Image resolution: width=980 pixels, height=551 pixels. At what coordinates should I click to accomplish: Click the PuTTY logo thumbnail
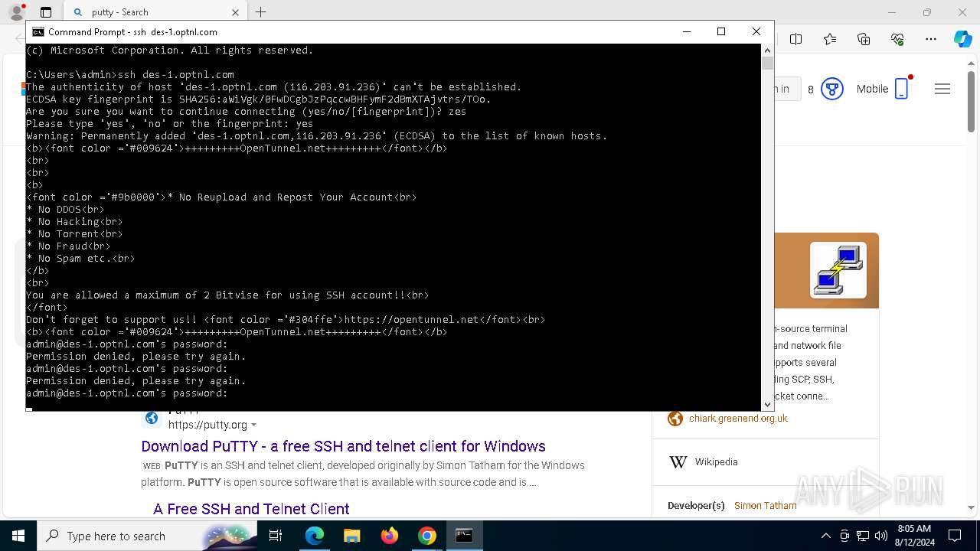[838, 270]
